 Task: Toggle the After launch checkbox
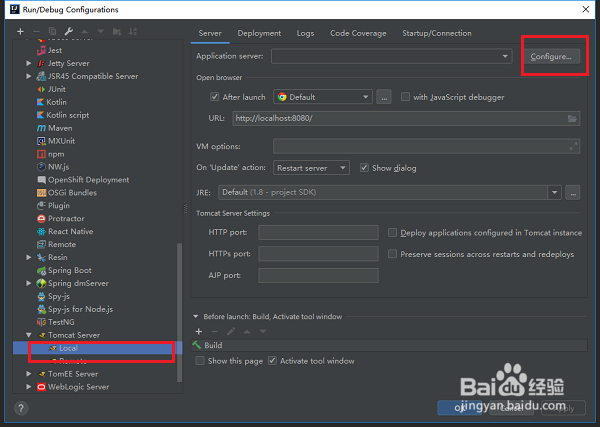coord(214,97)
